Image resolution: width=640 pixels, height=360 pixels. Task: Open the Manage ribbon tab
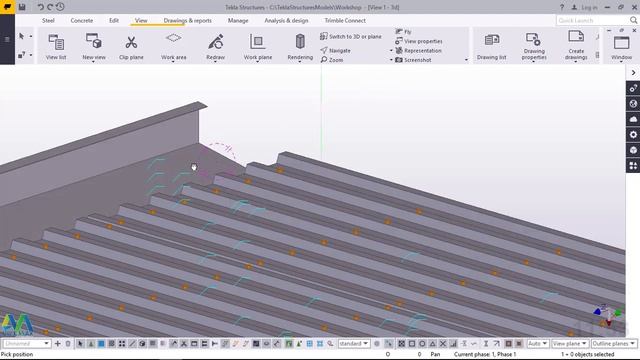[x=238, y=20]
